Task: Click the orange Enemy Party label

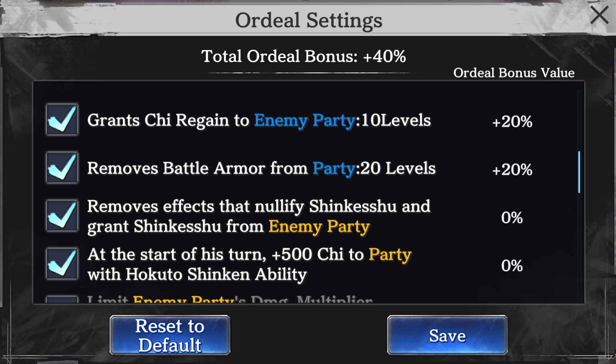Action: [x=319, y=226]
